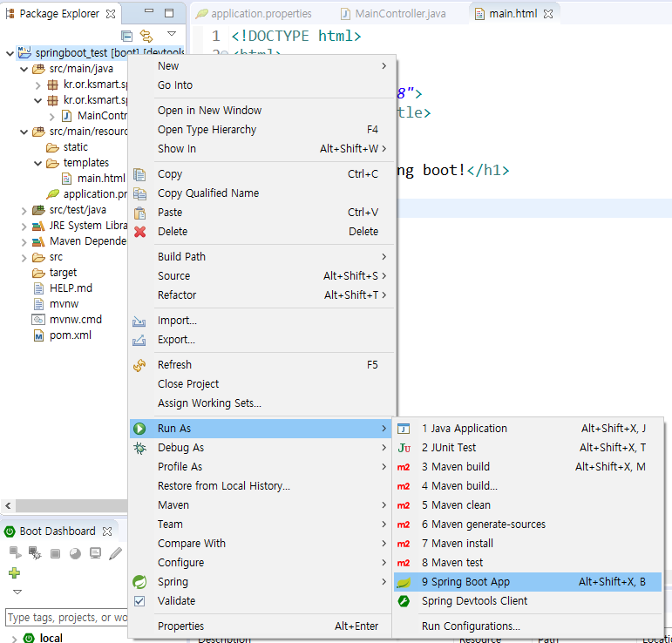Screen dimensions: 672x643
Task: Toggle the Validate checkbox
Action: click(139, 601)
